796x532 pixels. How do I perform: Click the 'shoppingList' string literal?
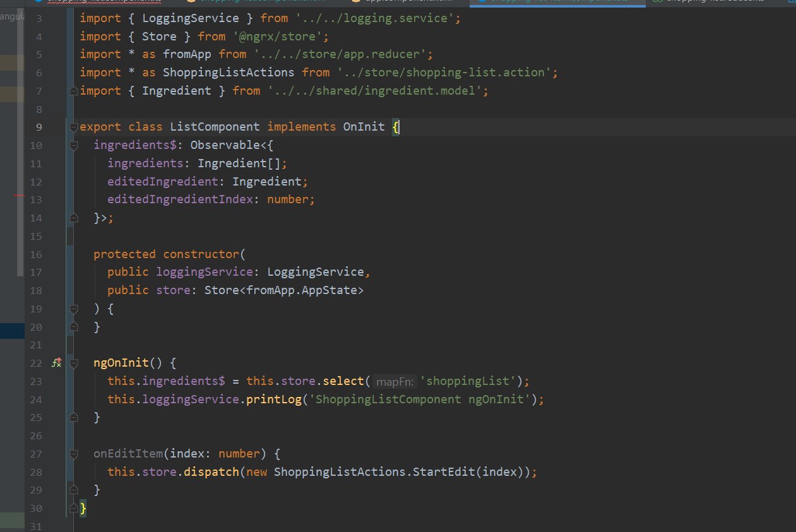coord(468,381)
